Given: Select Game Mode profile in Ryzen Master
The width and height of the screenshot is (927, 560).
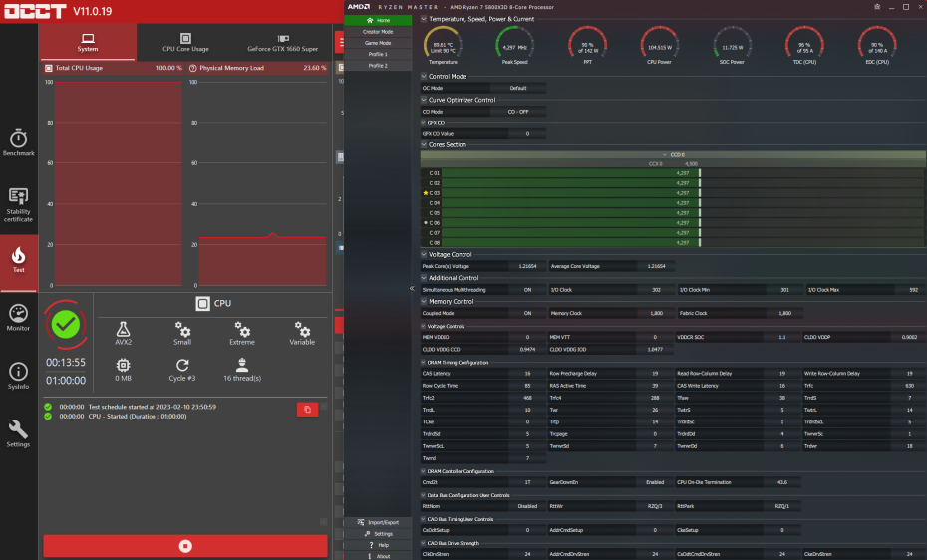Looking at the screenshot, I should click(x=378, y=43).
